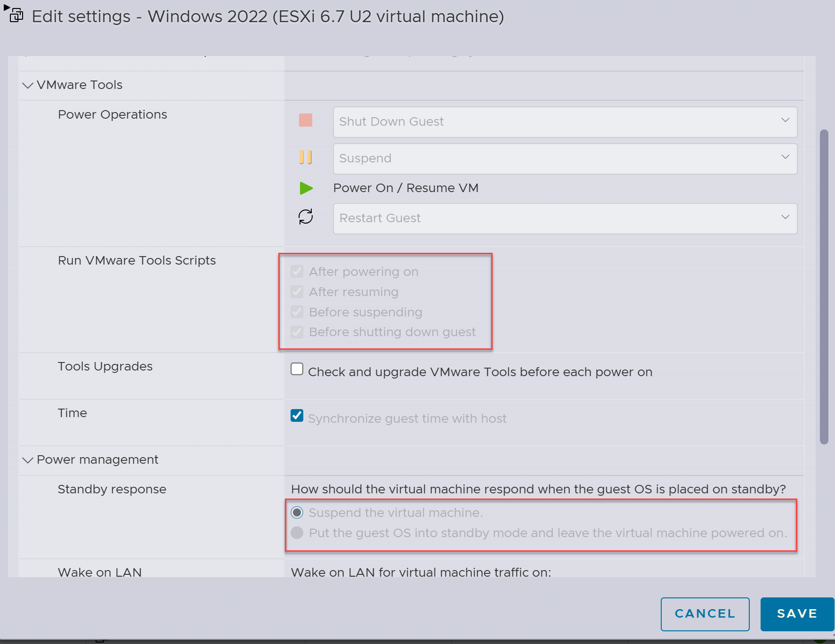Collapse the Power management section
835x644 pixels.
click(x=28, y=460)
